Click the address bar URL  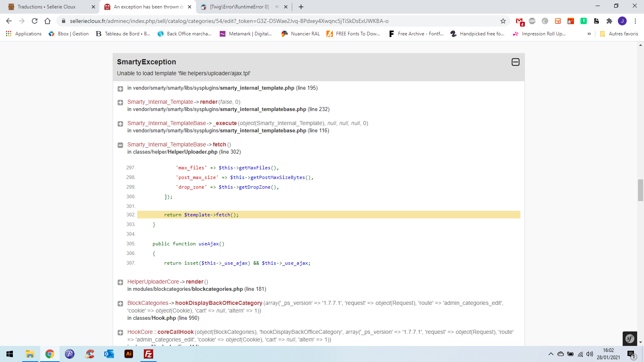click(229, 21)
